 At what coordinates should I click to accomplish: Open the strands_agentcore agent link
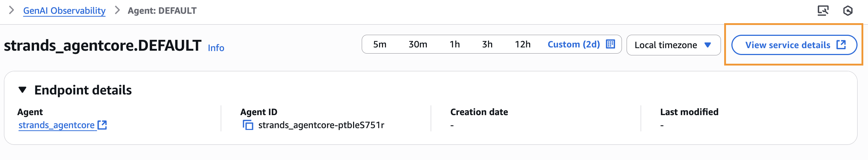point(56,125)
